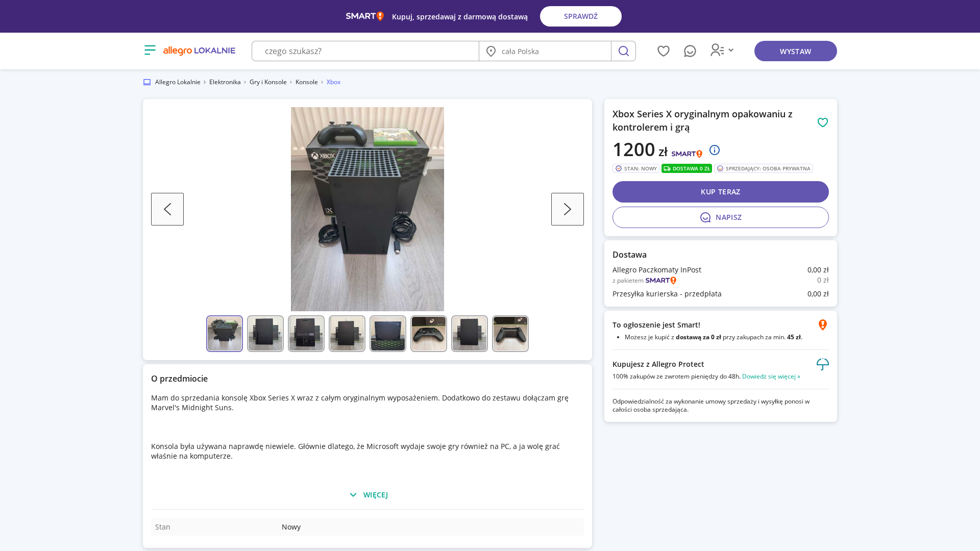Expand description with WIĘCEJ
The width and height of the screenshot is (980, 551).
tap(368, 495)
